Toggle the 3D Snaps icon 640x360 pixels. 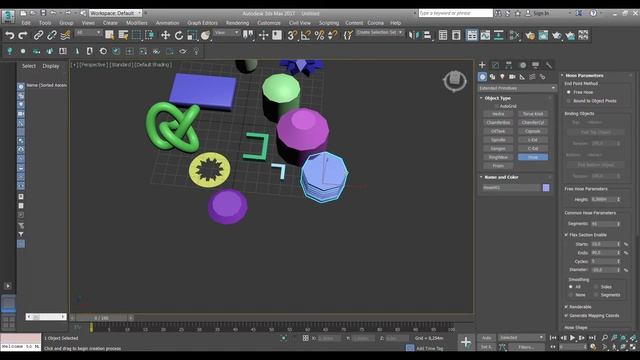(292, 36)
